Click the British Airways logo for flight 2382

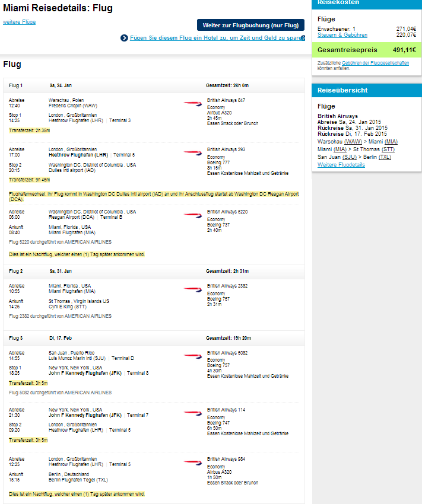coord(193,289)
